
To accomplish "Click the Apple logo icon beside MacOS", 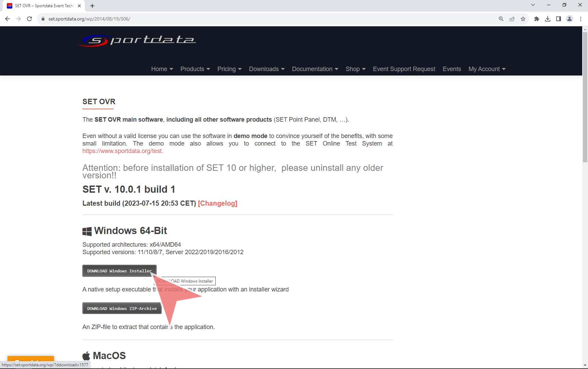I will coord(86,356).
